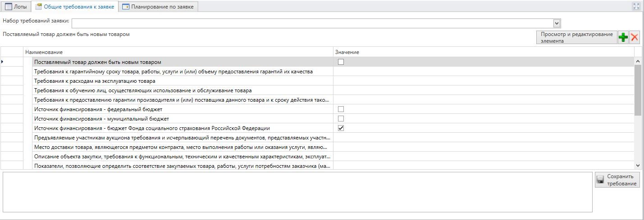Click the current-row arrow indicator in first row
This screenshot has width=644, height=220.
3,62
